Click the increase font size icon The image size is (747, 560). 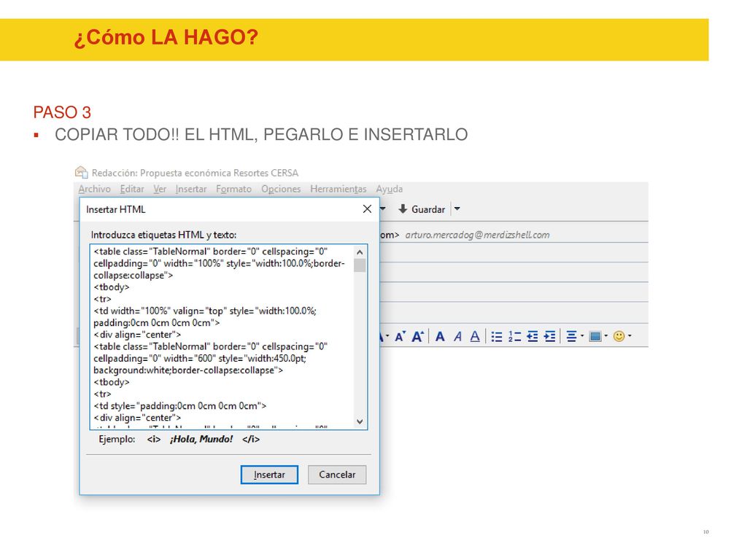coord(417,337)
